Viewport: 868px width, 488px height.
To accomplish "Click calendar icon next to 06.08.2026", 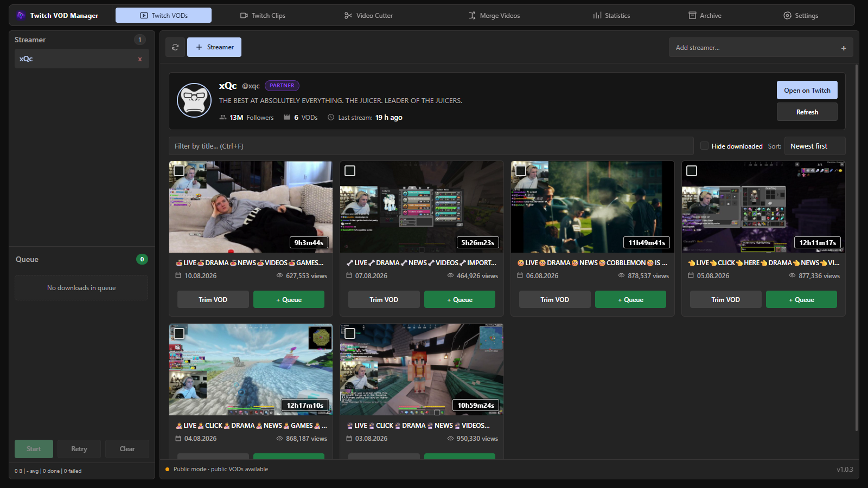I will point(520,275).
